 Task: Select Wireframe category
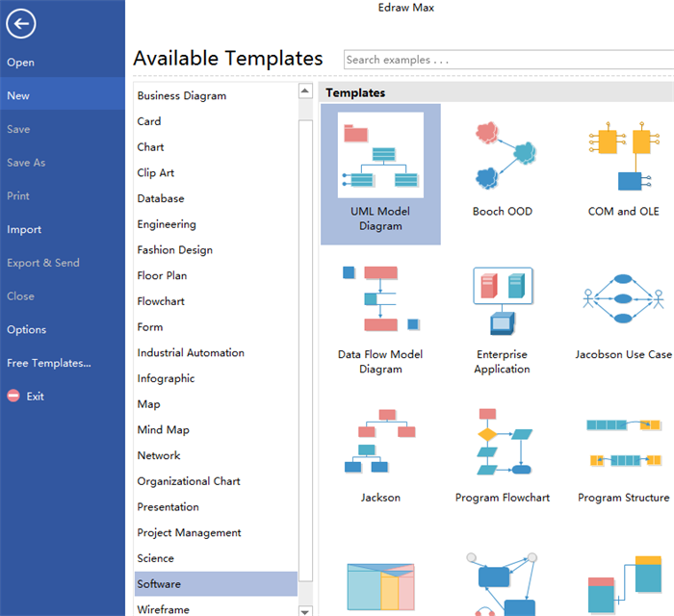tap(164, 609)
